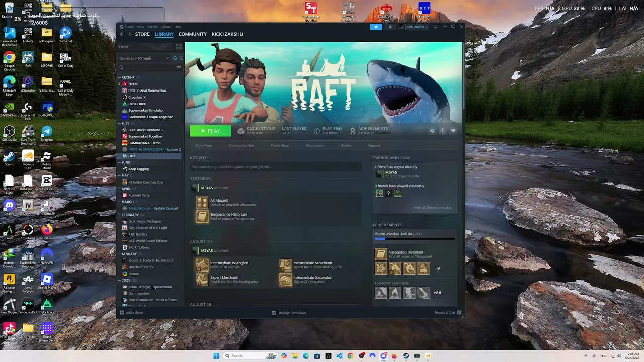Screen dimensions: 644x362
Task: Open the Steam notifications bell
Action: coord(390,27)
